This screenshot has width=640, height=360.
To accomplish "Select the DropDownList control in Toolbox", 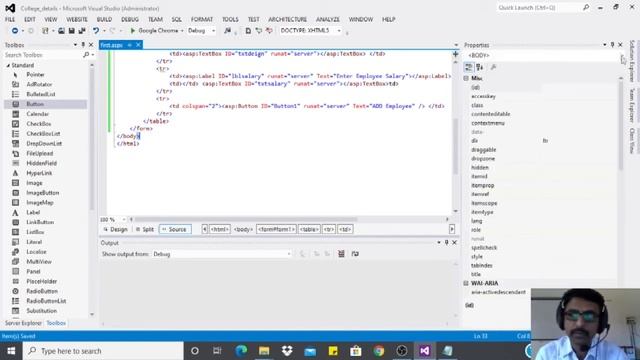I will [45, 144].
